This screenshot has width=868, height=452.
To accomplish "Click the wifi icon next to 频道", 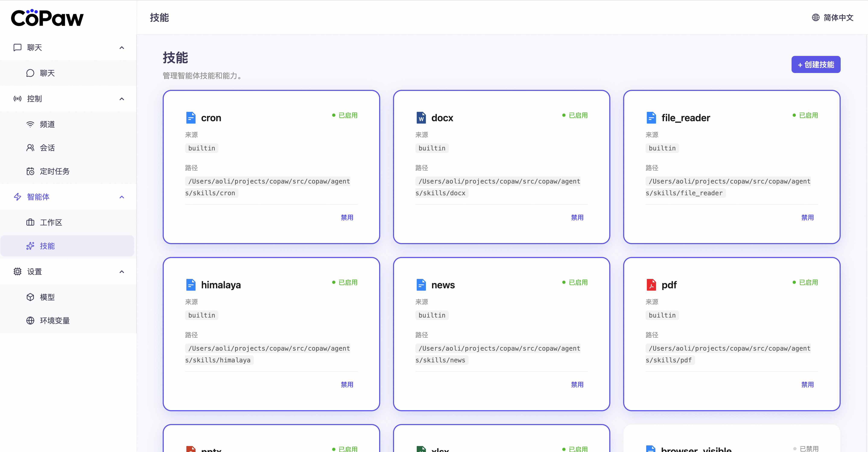I will coord(30,124).
